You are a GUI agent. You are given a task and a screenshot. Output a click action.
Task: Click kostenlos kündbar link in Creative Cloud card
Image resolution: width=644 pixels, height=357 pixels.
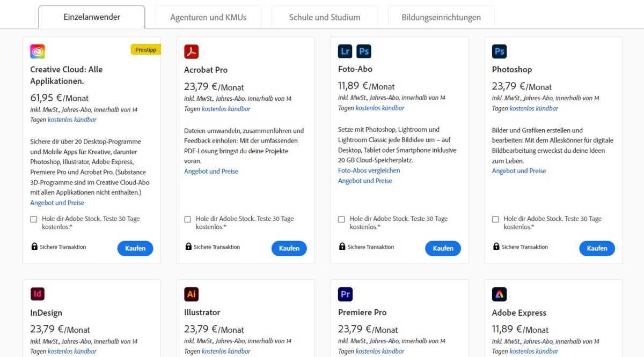coord(72,120)
